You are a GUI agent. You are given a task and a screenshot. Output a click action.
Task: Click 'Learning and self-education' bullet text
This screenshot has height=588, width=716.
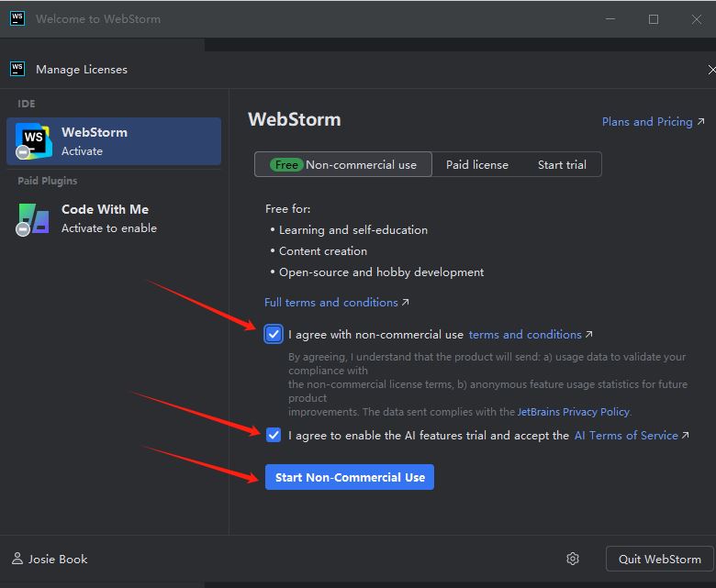[353, 230]
